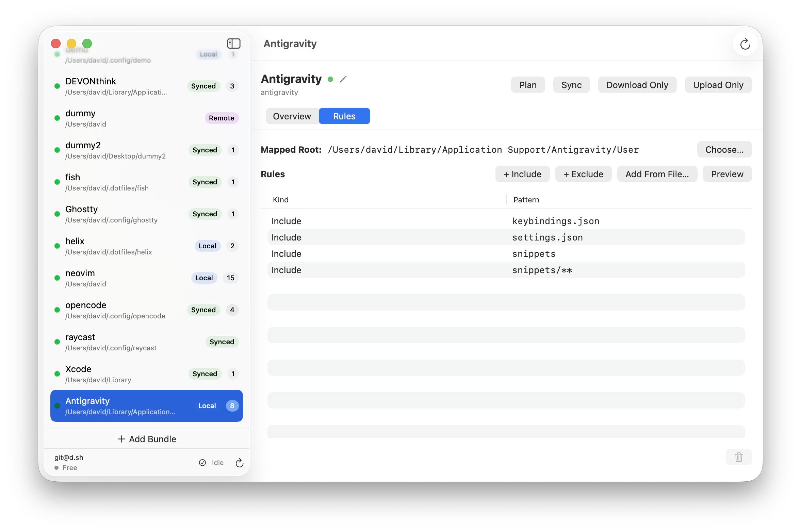The height and width of the screenshot is (532, 801).
Task: Select the settings.json rule row
Action: [506, 237]
